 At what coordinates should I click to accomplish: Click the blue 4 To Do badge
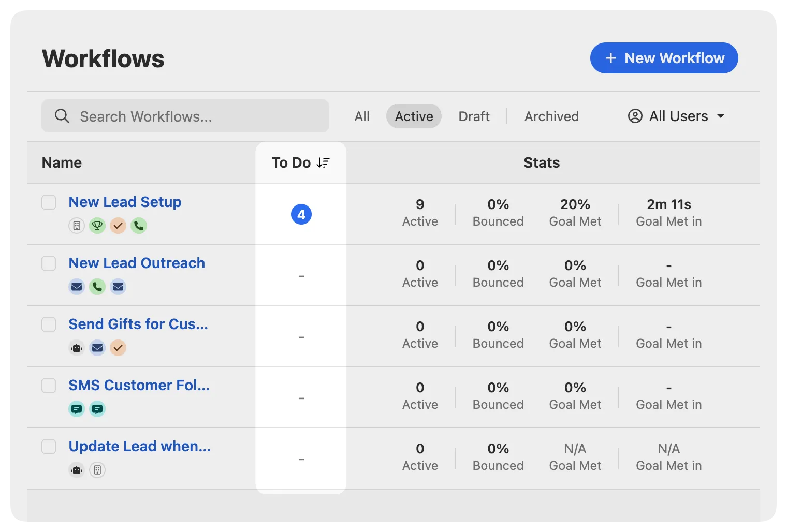click(301, 214)
